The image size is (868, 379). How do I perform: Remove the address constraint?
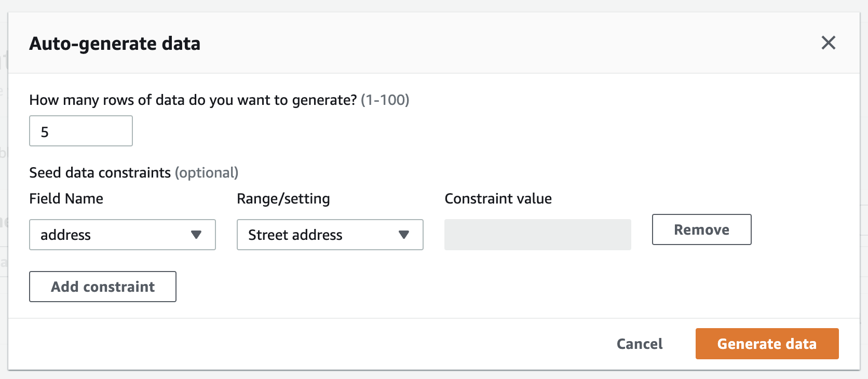click(x=701, y=229)
